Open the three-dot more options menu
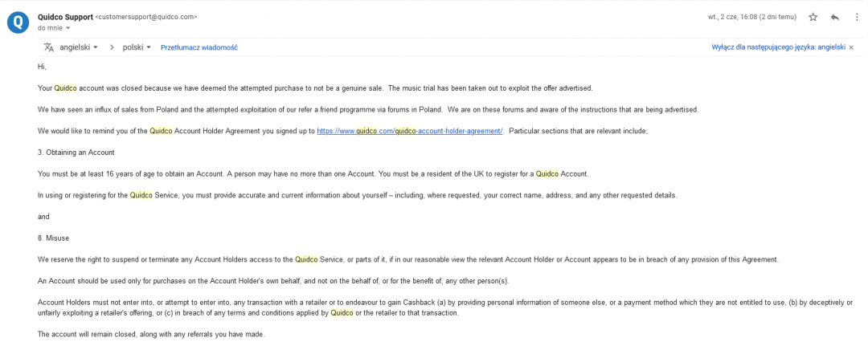868x346 pixels. pos(856,17)
